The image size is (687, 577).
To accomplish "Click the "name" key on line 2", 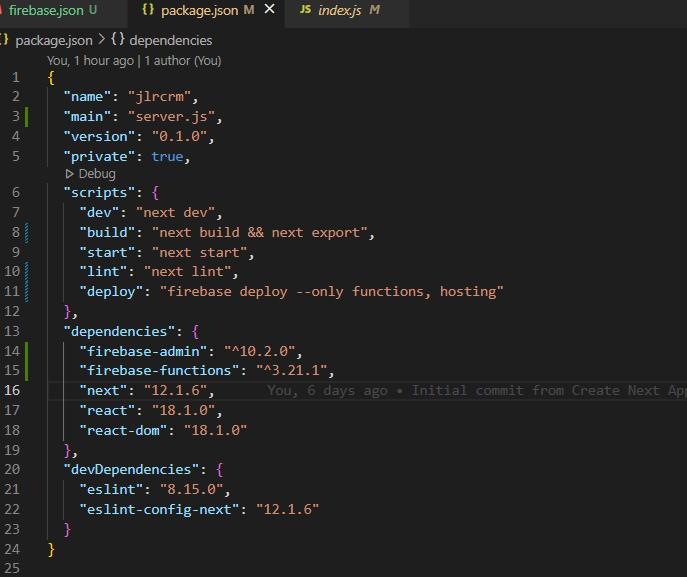I will [87, 97].
